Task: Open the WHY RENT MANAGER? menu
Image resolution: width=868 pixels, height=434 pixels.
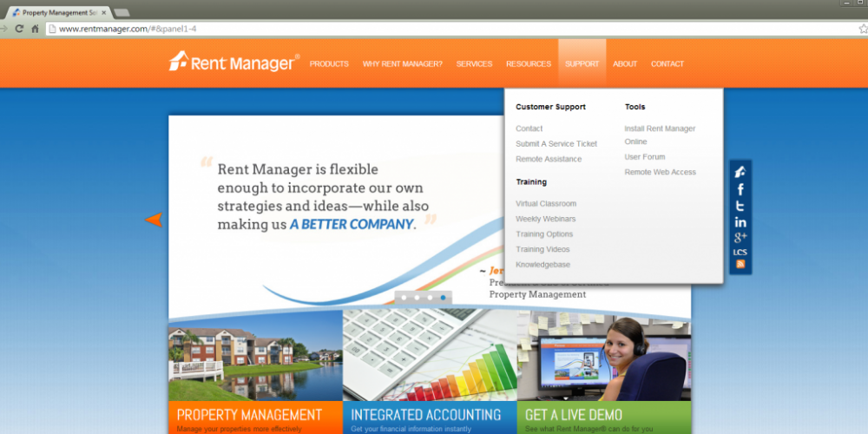Action: (403, 63)
